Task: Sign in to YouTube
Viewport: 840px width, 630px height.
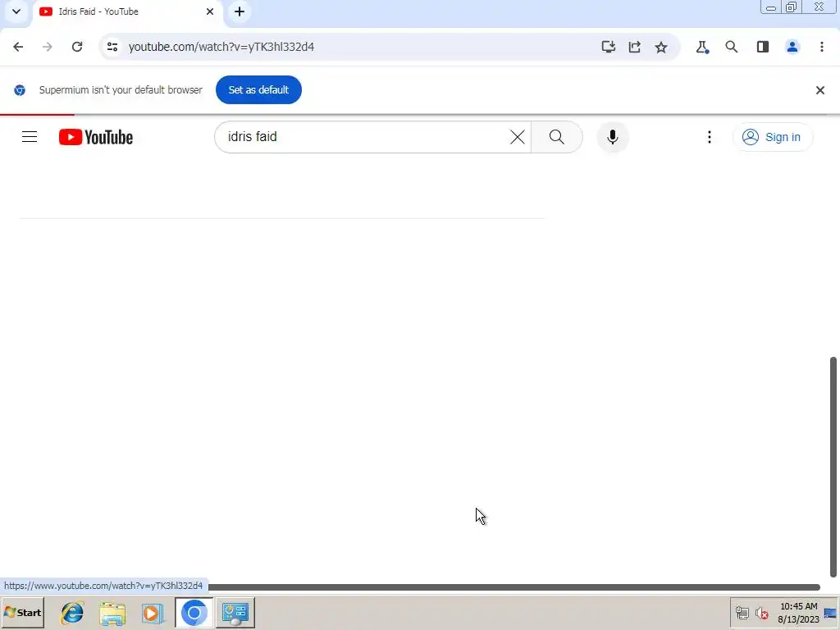Action: 773,137
